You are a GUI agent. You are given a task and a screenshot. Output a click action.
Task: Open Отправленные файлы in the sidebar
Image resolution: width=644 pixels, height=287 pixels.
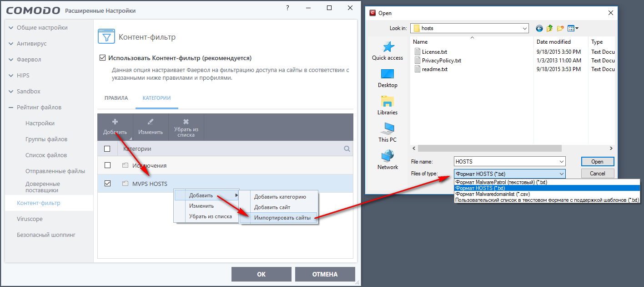[55, 171]
